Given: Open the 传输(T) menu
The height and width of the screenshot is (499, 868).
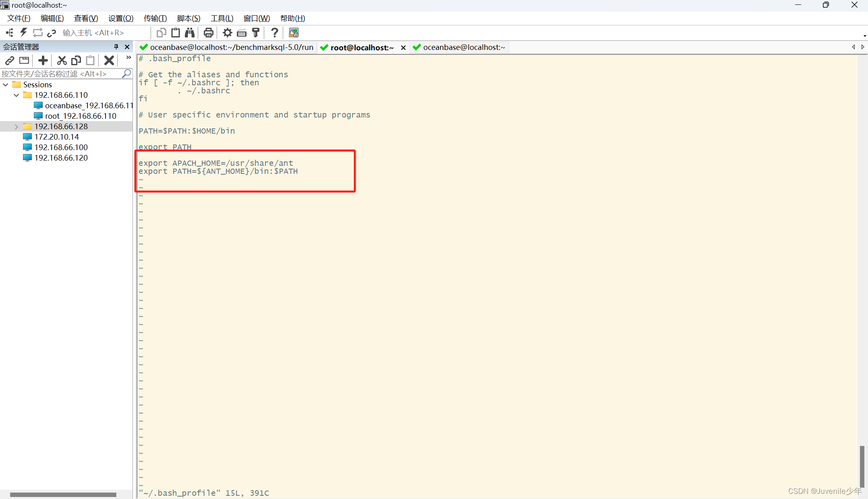Looking at the screenshot, I should pos(155,18).
